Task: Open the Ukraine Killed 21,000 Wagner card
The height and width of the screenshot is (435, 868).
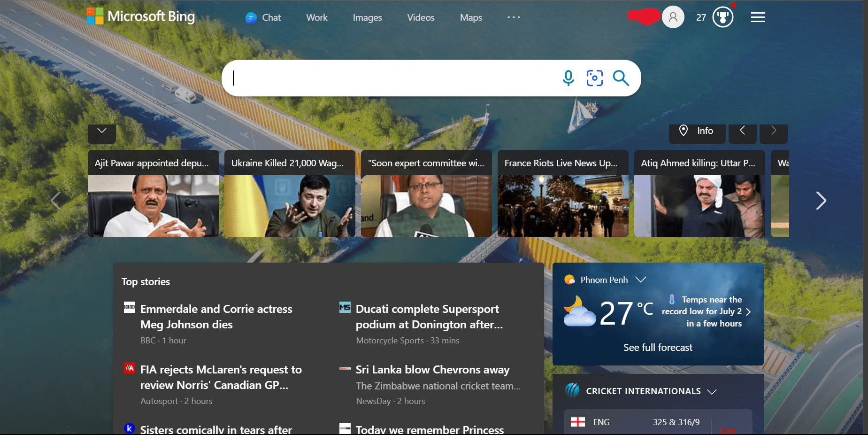Action: pyautogui.click(x=290, y=194)
